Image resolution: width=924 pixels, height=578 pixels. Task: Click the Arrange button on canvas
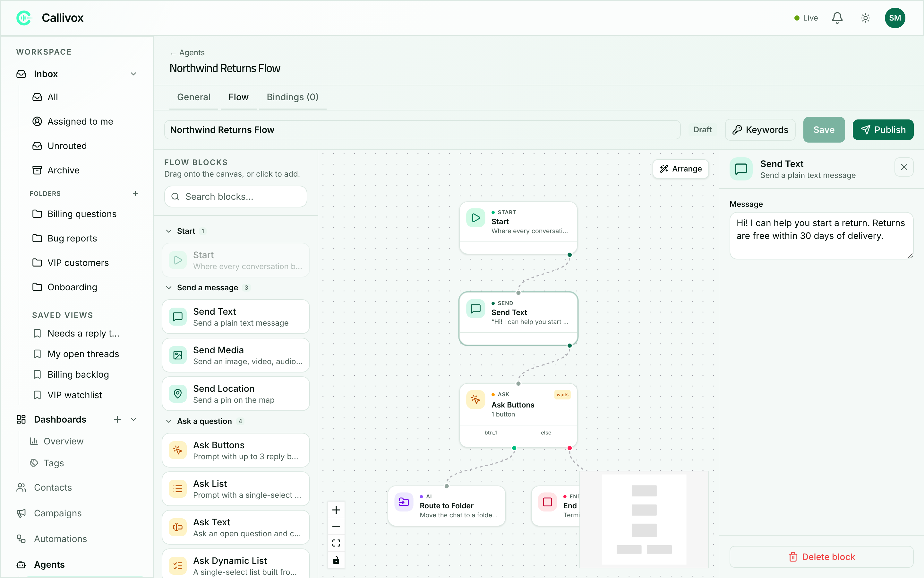coord(681,169)
